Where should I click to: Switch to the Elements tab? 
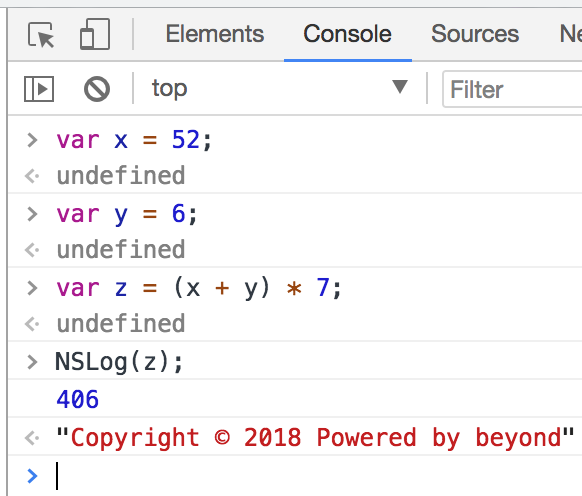[x=215, y=34]
